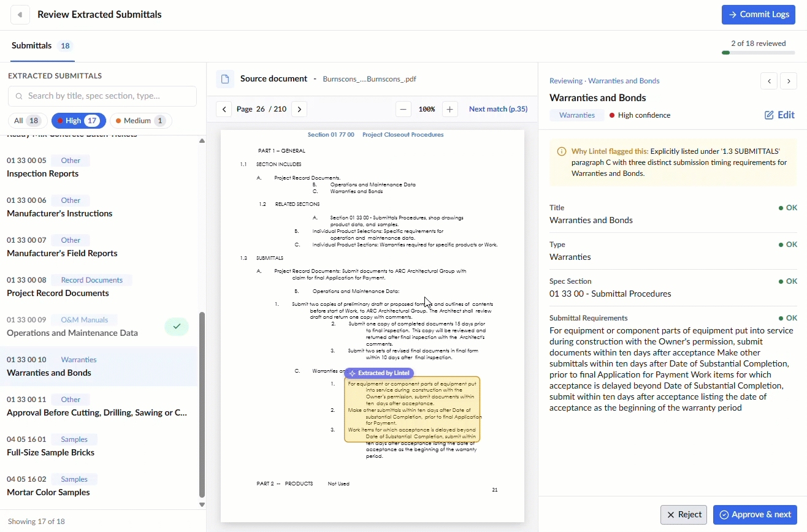The image size is (807, 532).
Task: Go to previous submittal in review panel
Action: click(x=769, y=81)
